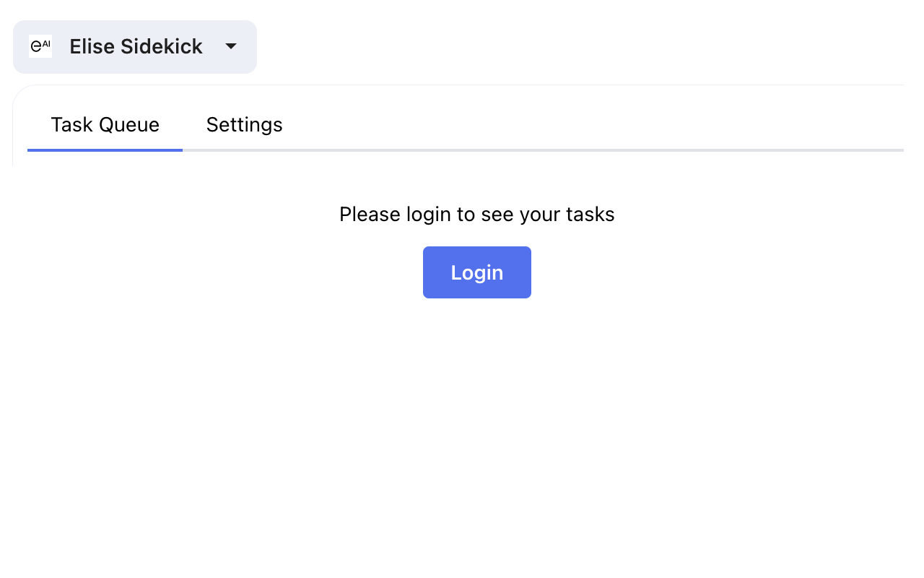Viewport: 924px width, 578px height.
Task: Select the small "eAI" brand mark
Action: [x=40, y=46]
